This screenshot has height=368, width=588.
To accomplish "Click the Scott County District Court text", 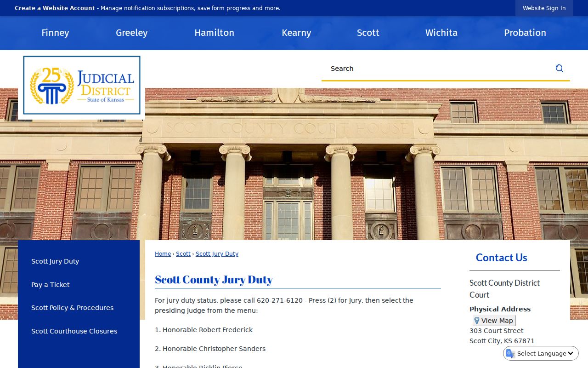I will (x=504, y=289).
